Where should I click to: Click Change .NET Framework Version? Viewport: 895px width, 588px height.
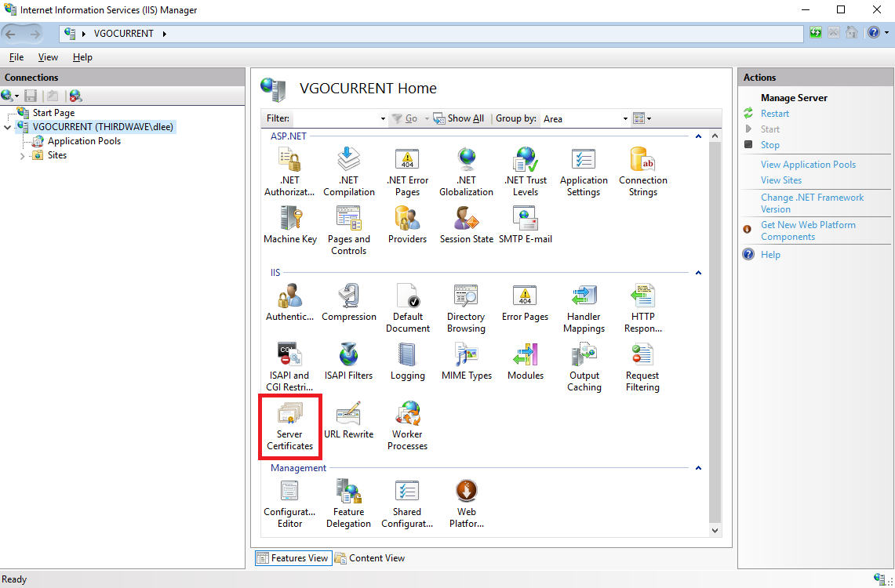point(812,203)
